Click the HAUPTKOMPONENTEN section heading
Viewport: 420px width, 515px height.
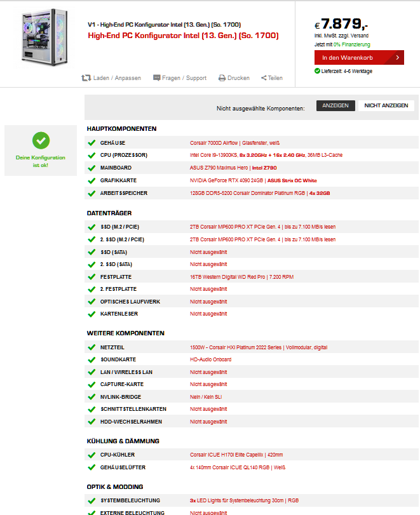[x=121, y=129]
